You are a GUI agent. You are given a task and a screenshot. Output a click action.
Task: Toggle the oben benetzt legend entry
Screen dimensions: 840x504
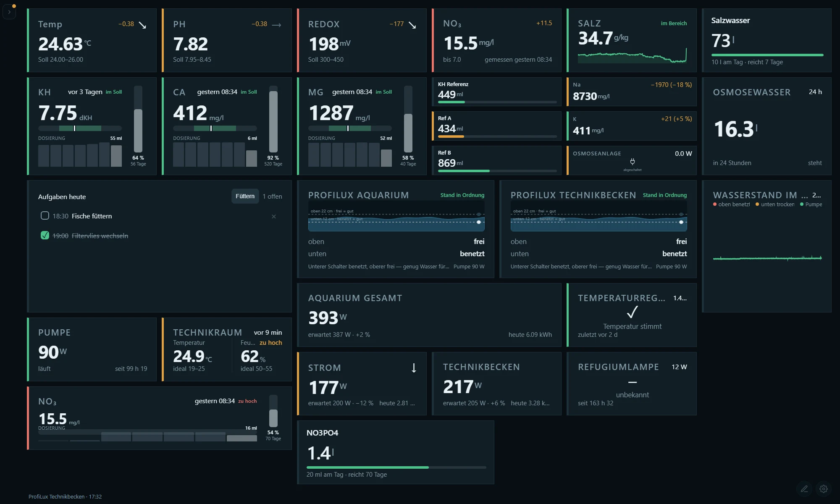731,205
